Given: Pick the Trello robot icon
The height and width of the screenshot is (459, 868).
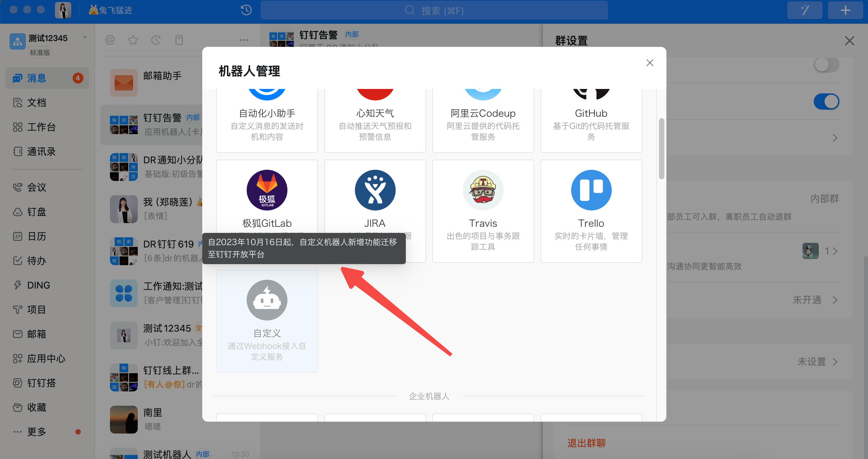Looking at the screenshot, I should pyautogui.click(x=591, y=190).
